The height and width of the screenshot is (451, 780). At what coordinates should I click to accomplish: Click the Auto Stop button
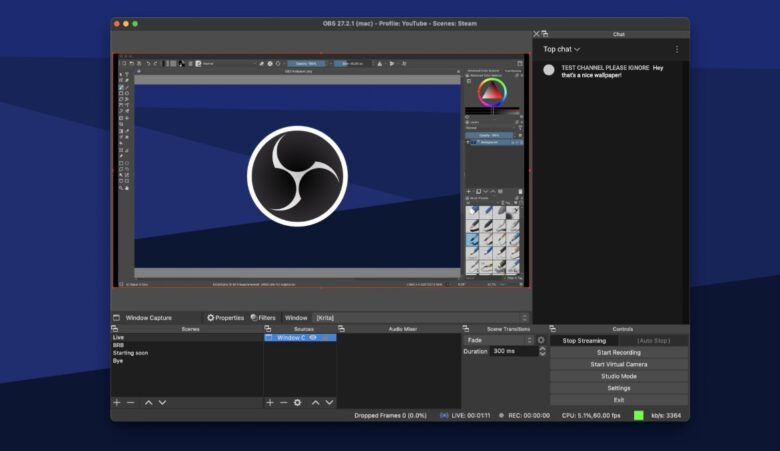click(654, 341)
